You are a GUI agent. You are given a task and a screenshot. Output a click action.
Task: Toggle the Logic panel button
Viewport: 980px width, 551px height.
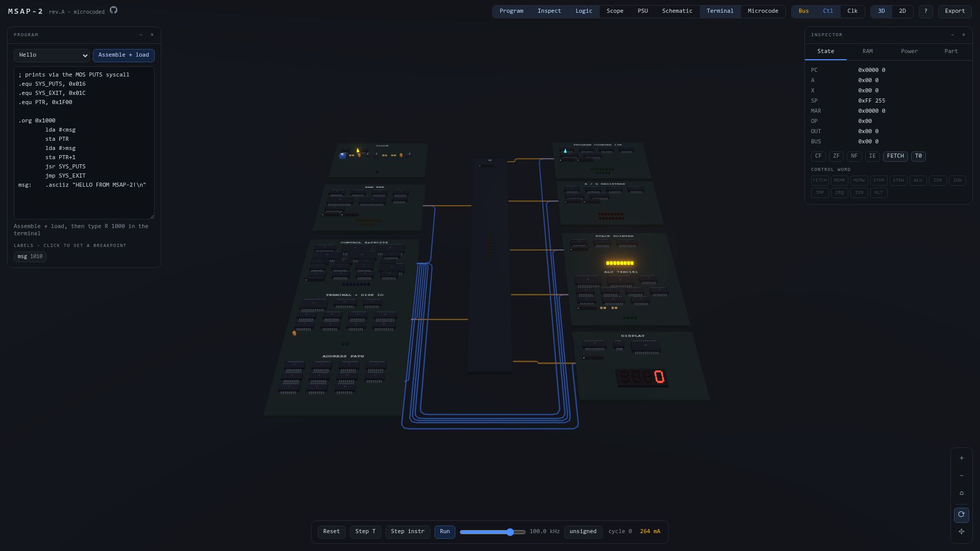pyautogui.click(x=584, y=11)
